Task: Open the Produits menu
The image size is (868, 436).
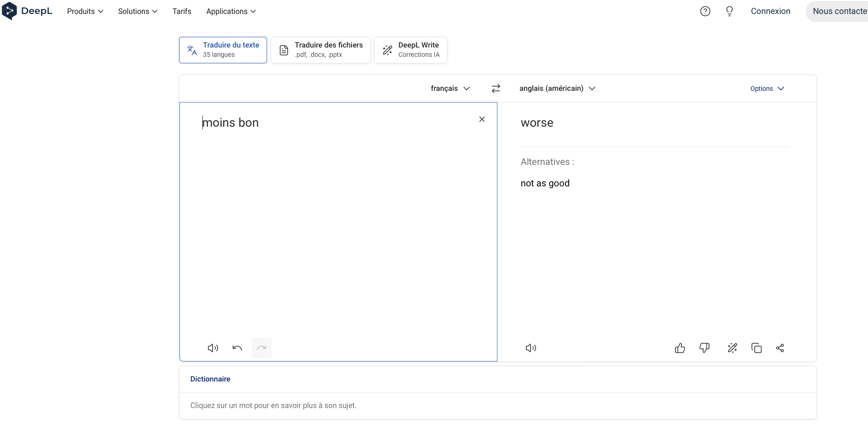Action: [x=85, y=11]
